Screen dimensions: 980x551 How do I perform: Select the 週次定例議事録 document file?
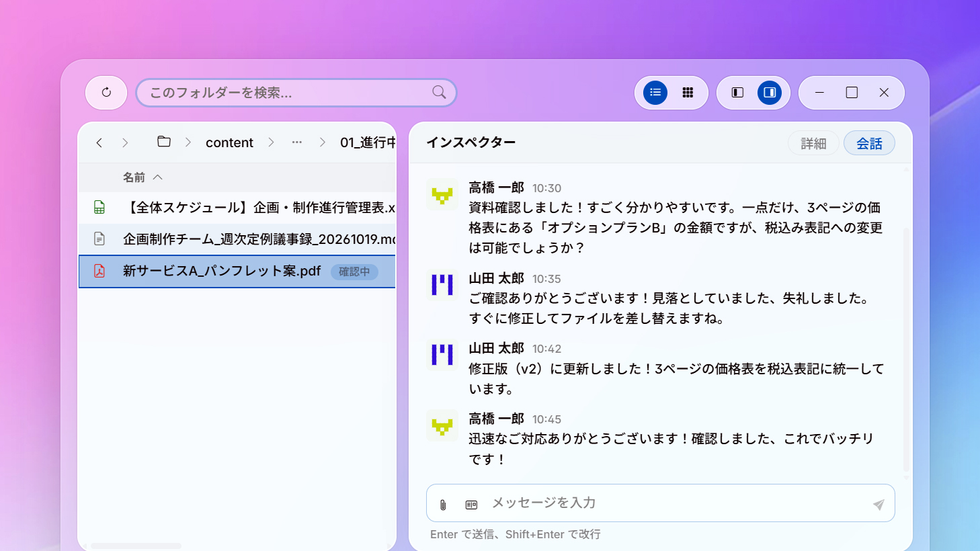(237, 239)
